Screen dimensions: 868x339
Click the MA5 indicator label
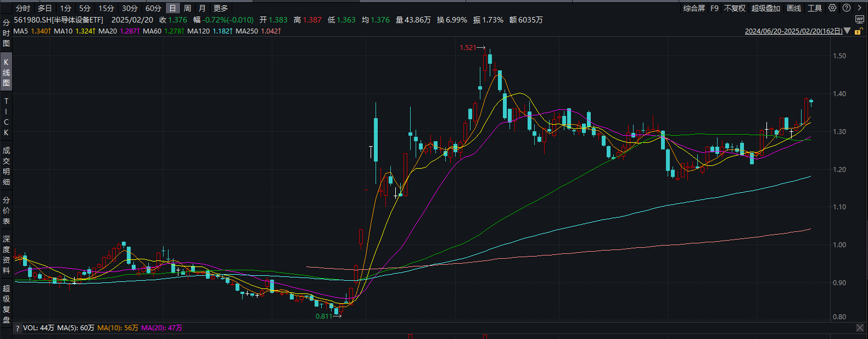[x=20, y=31]
